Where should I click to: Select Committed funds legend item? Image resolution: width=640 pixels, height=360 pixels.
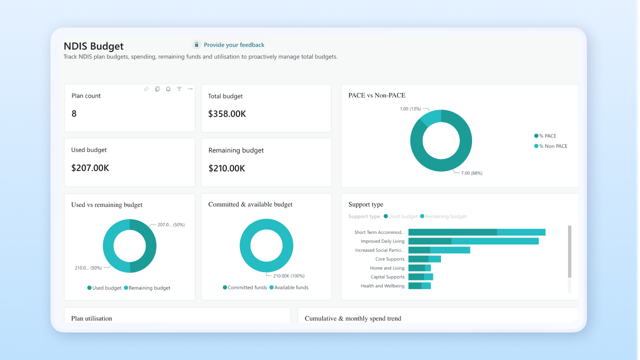coord(245,287)
